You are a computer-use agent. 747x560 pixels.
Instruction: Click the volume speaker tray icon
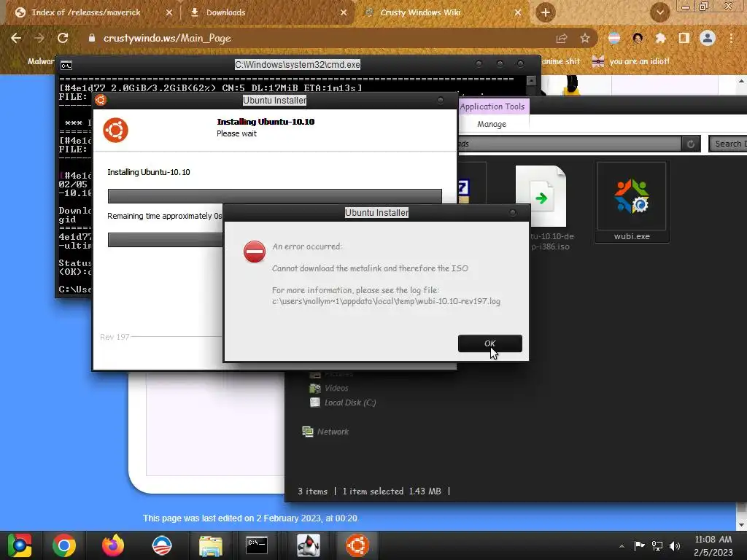tap(675, 545)
